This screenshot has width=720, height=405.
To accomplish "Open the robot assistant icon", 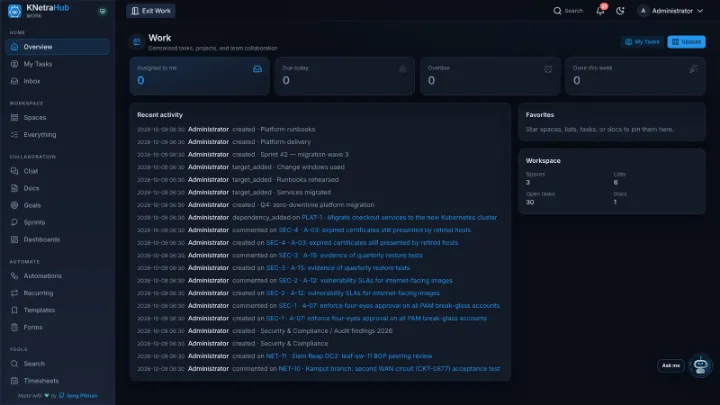I will click(700, 366).
